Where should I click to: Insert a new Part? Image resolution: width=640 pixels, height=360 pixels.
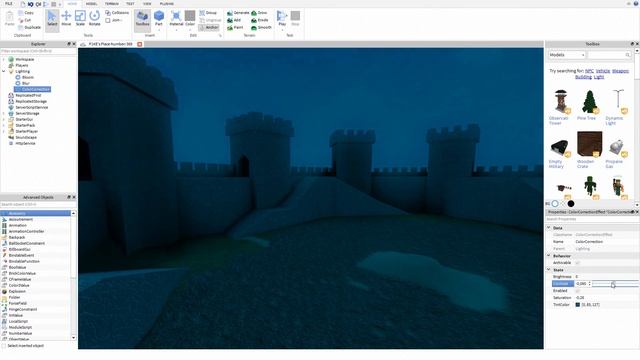tap(159, 19)
